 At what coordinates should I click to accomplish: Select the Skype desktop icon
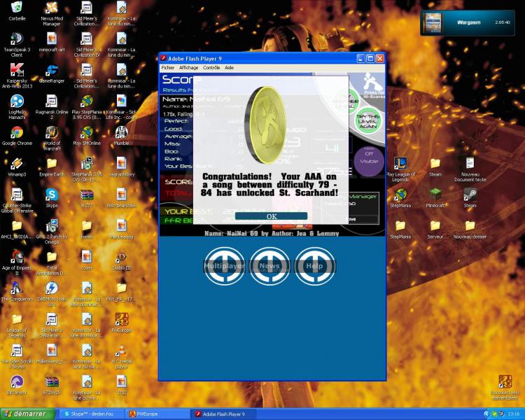[x=52, y=198]
